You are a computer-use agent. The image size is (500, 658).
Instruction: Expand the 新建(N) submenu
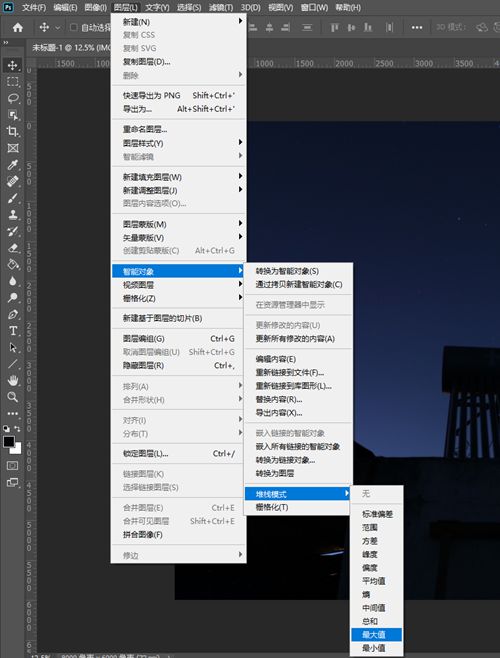click(179, 22)
